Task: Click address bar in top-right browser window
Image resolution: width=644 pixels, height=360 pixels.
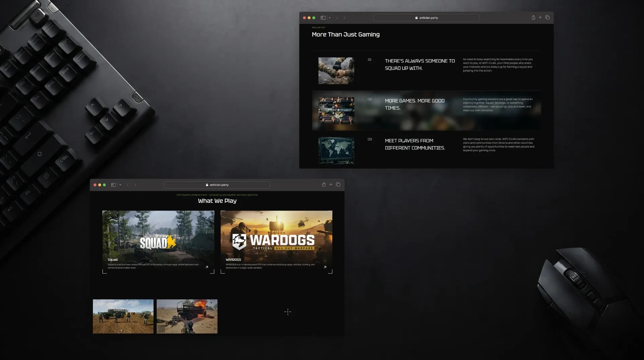Action: click(x=426, y=18)
